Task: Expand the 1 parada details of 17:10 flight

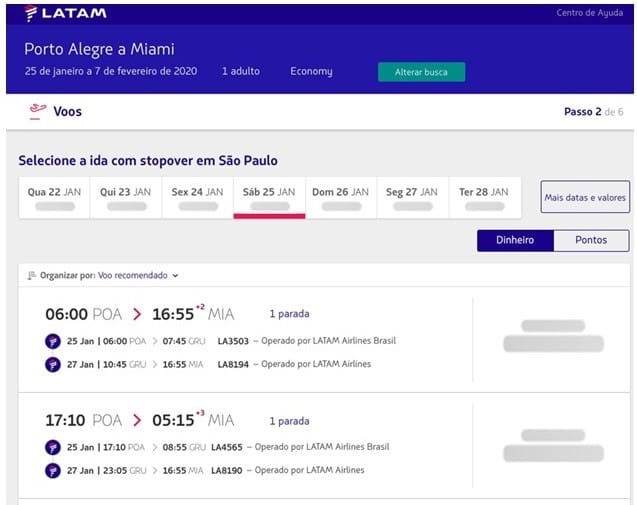Action: click(289, 420)
